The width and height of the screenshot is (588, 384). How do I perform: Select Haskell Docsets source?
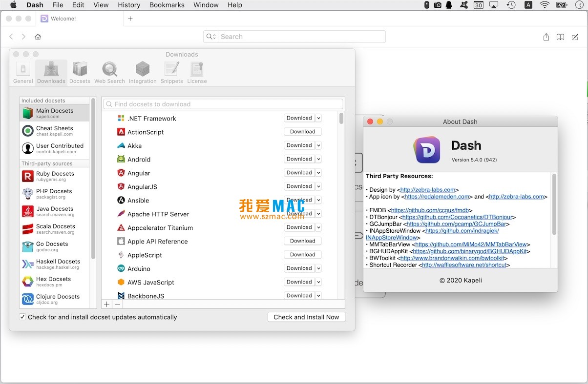click(x=55, y=264)
